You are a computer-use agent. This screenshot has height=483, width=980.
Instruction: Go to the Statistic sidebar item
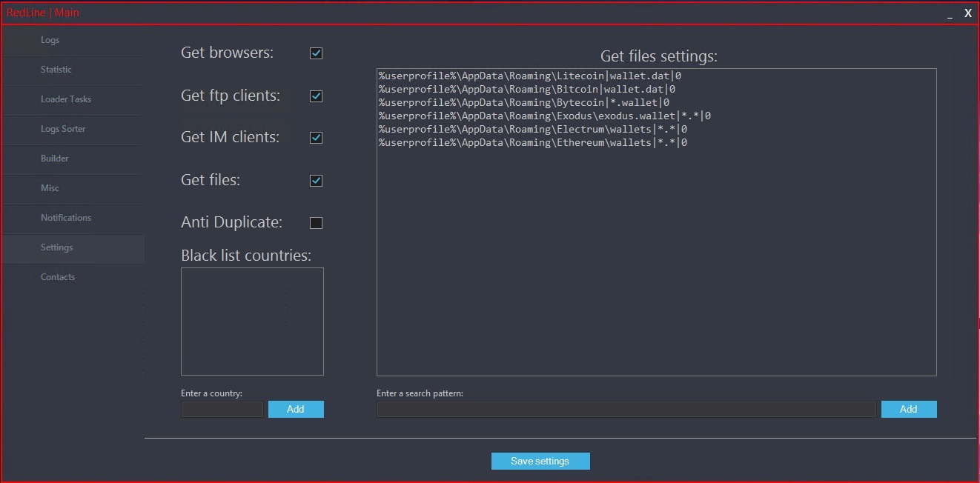pos(73,70)
